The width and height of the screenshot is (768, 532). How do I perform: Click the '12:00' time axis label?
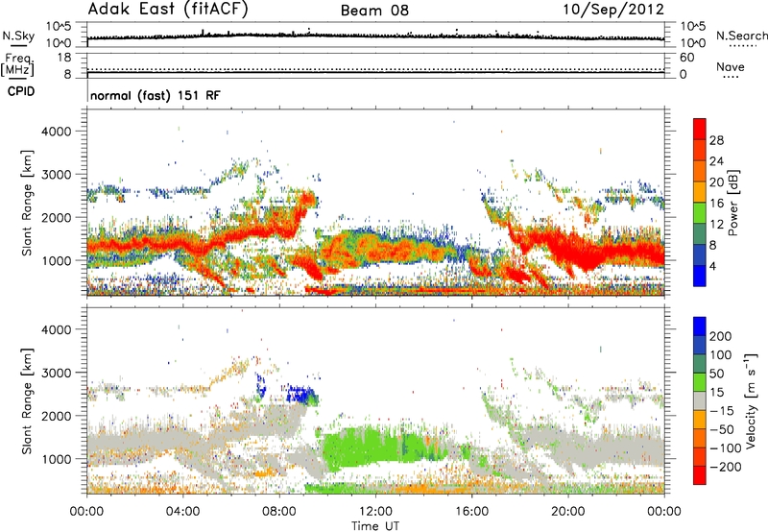375,512
